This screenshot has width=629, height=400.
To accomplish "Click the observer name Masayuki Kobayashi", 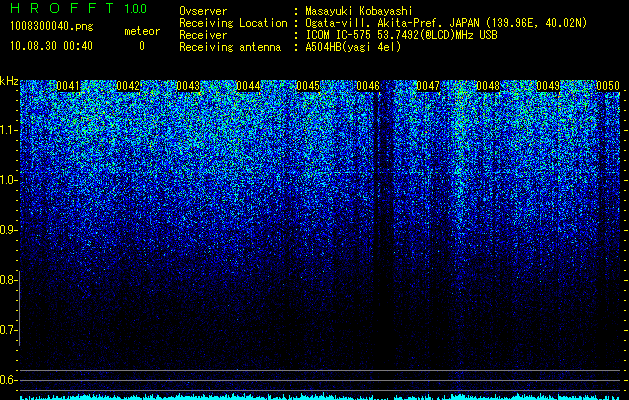I will [359, 11].
